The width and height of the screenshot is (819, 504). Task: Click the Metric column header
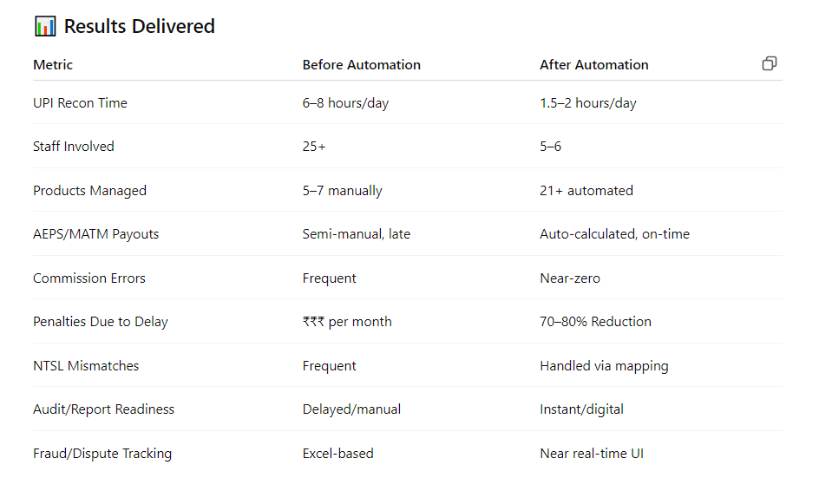[53, 65]
